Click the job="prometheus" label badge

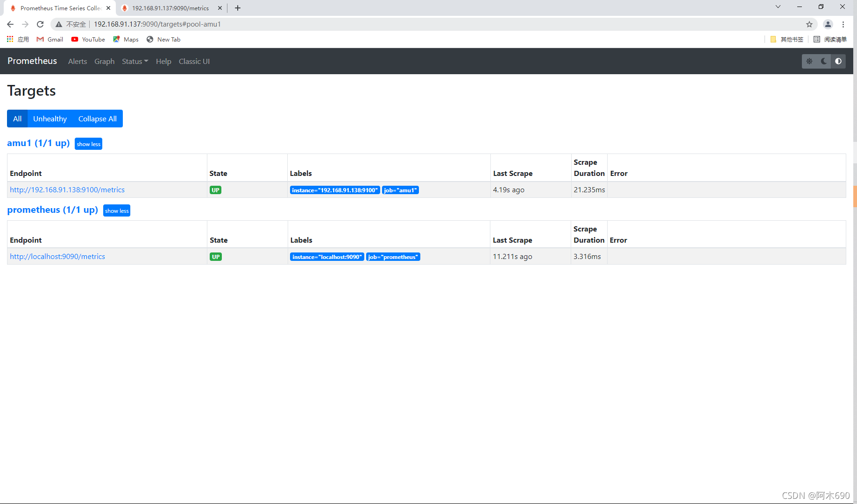[x=393, y=257]
